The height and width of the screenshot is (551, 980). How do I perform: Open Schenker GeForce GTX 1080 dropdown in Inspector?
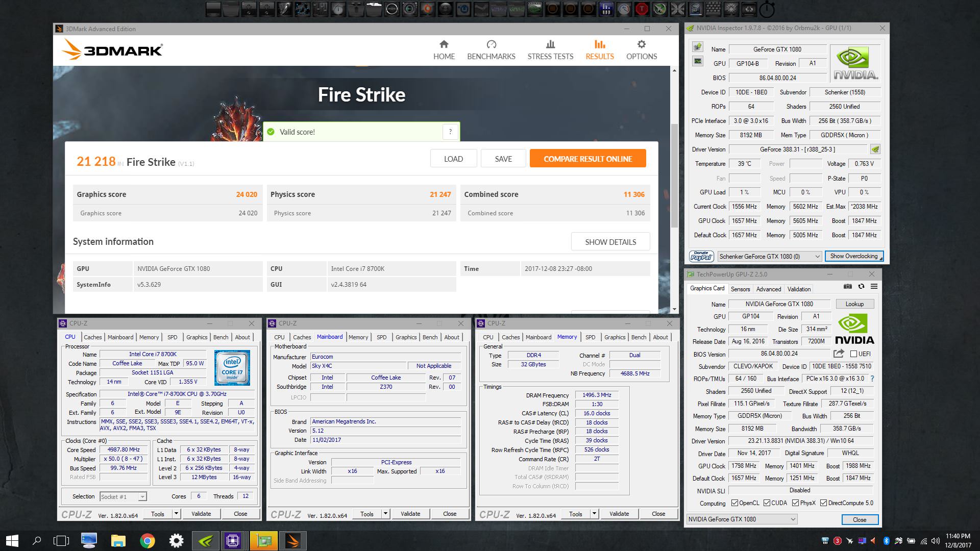[x=770, y=256]
